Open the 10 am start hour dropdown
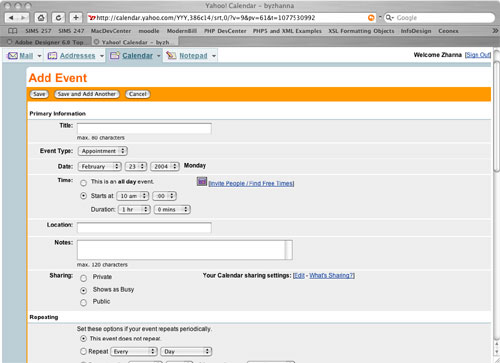Screen dimensions: 500x363 (x=133, y=196)
